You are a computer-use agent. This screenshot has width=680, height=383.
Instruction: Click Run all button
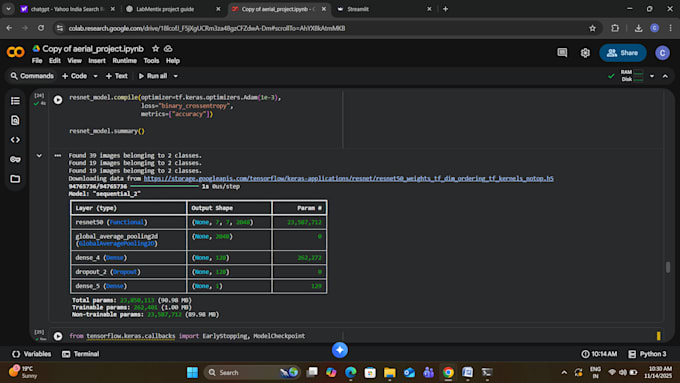click(x=153, y=76)
